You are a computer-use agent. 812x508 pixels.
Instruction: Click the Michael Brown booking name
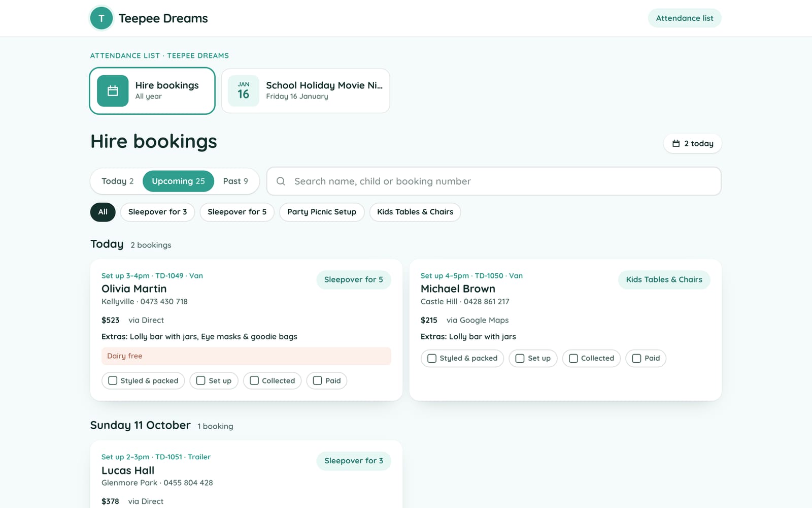458,289
